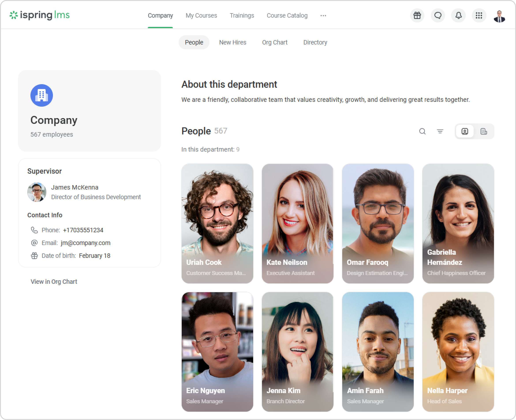
Task: Open Nella Harper's profile card
Action: click(458, 351)
